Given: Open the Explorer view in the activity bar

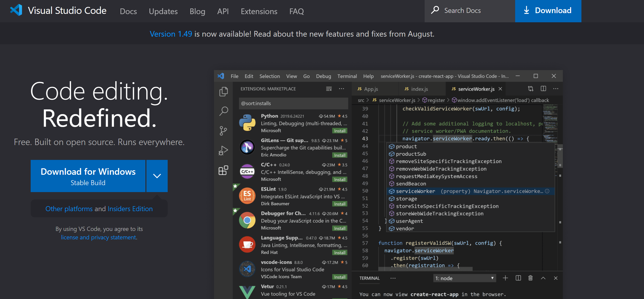Looking at the screenshot, I should tap(223, 92).
